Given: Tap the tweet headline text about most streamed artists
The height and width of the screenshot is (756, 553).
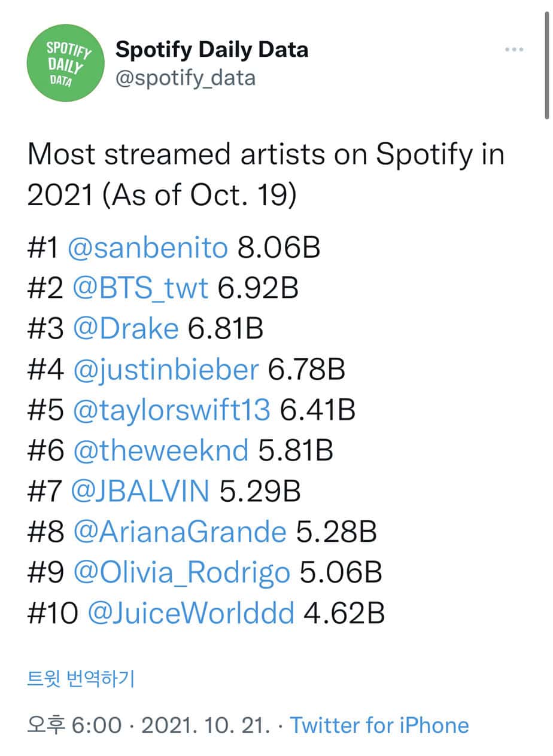Looking at the screenshot, I should pyautogui.click(x=266, y=175).
